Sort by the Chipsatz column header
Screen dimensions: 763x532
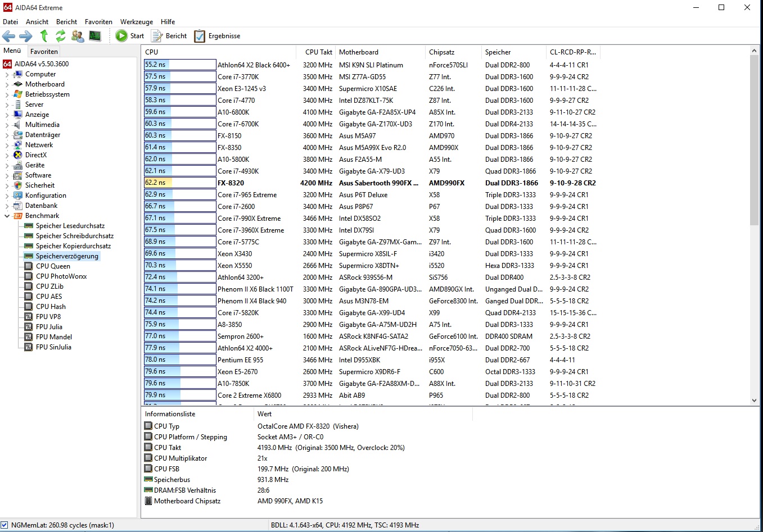pyautogui.click(x=454, y=52)
